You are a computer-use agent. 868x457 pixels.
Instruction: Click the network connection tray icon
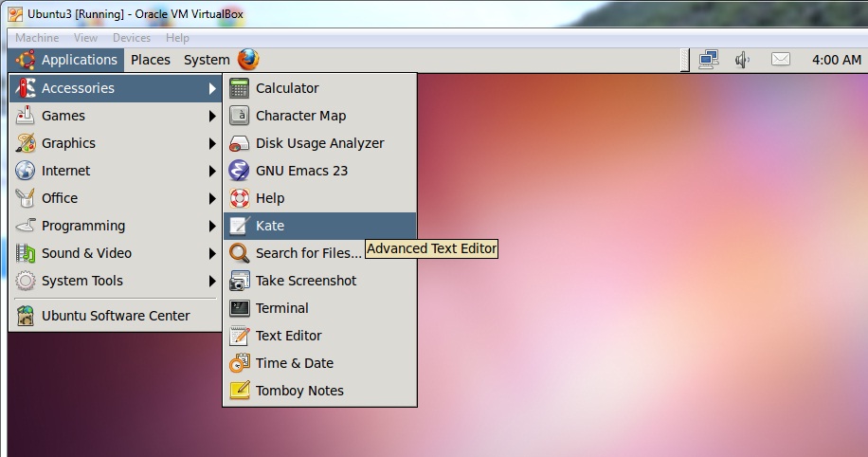tap(709, 60)
